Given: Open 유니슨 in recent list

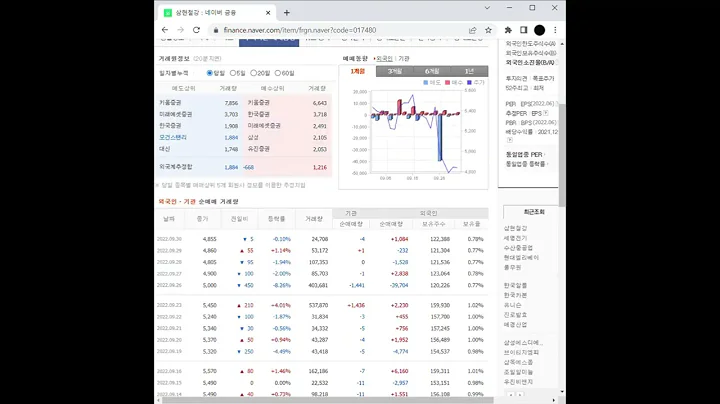Looking at the screenshot, I should 512,305.
